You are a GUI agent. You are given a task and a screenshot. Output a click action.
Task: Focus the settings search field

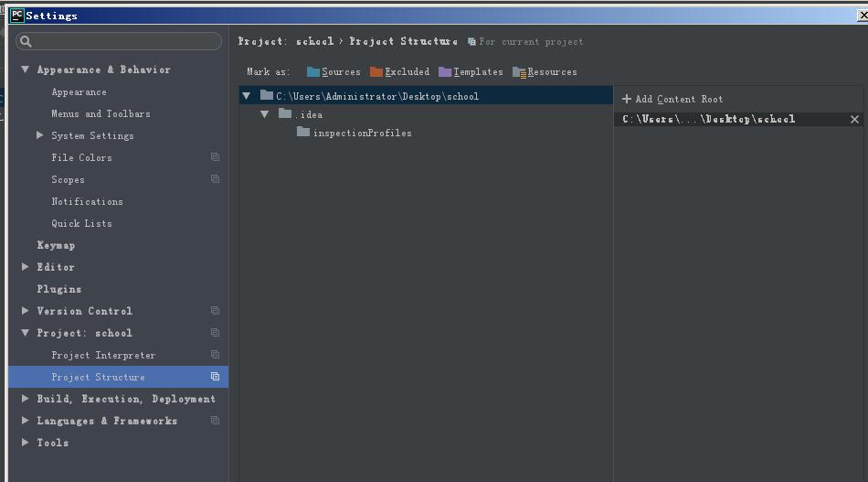pyautogui.click(x=119, y=41)
